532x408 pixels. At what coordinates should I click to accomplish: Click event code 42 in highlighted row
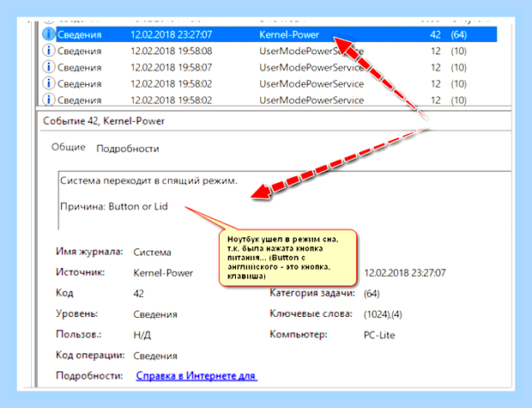[x=435, y=34]
